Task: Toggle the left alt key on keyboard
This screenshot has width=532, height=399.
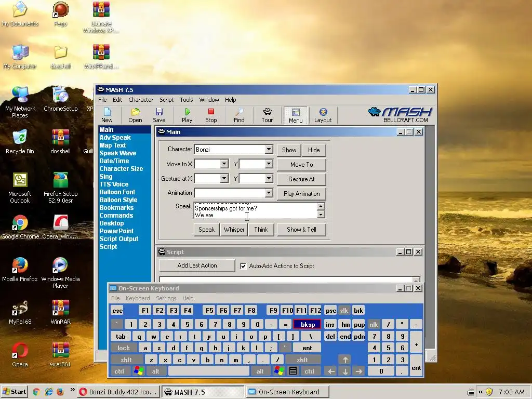Action: (155, 371)
